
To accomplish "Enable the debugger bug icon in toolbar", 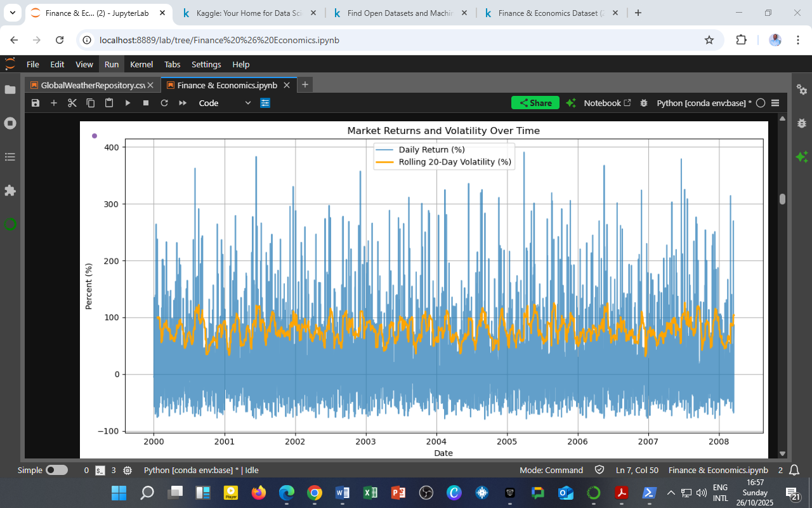I will point(644,103).
